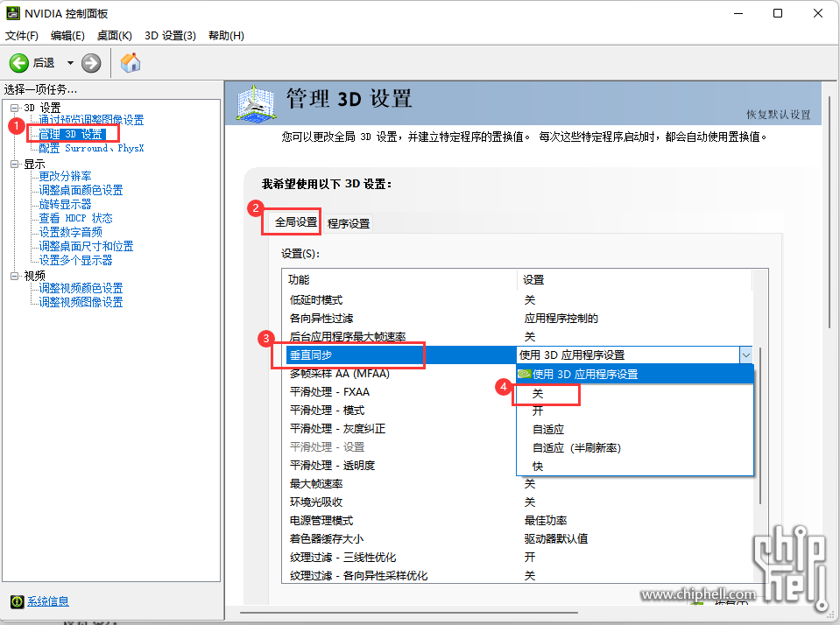Click the 系统信息 link
Screen dimensions: 840x625
pyautogui.click(x=48, y=601)
